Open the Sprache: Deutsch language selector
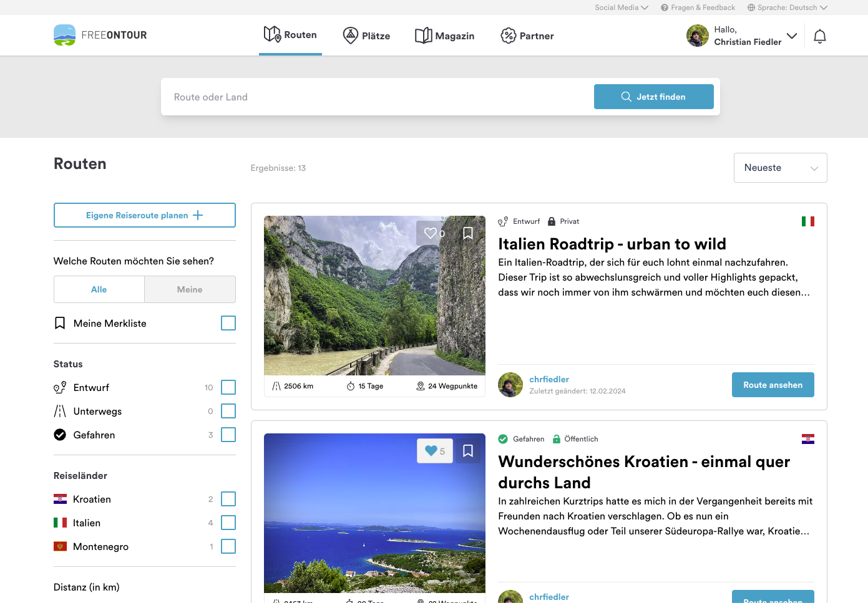868x603 pixels. [788, 7]
